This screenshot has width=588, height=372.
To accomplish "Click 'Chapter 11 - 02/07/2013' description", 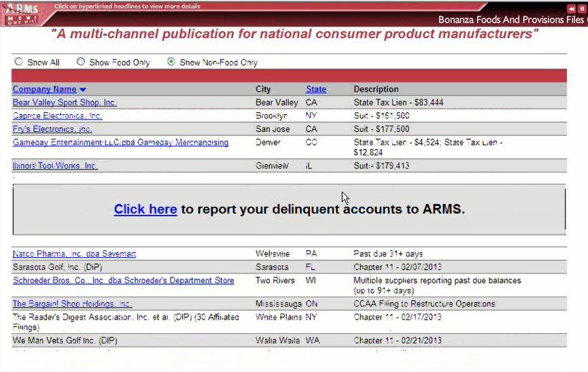I will click(398, 267).
